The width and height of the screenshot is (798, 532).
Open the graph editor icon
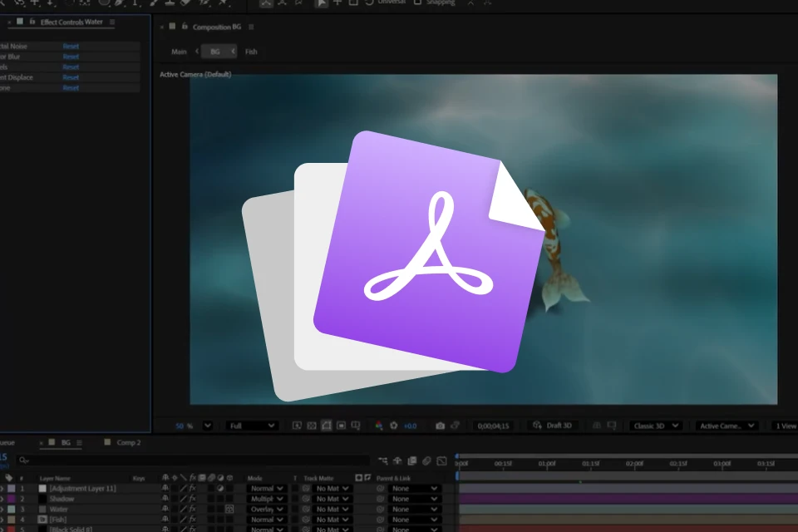pyautogui.click(x=441, y=461)
